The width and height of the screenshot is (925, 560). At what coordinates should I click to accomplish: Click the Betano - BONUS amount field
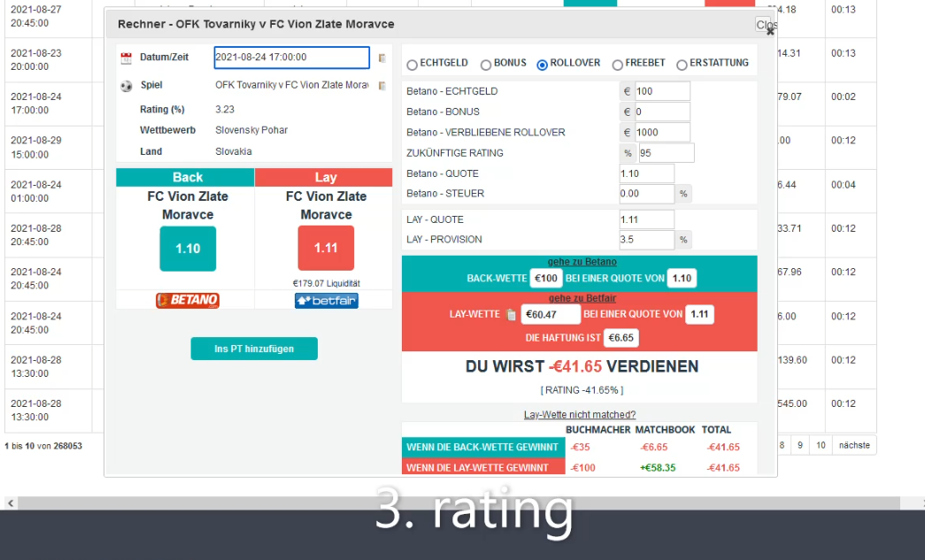tap(662, 112)
